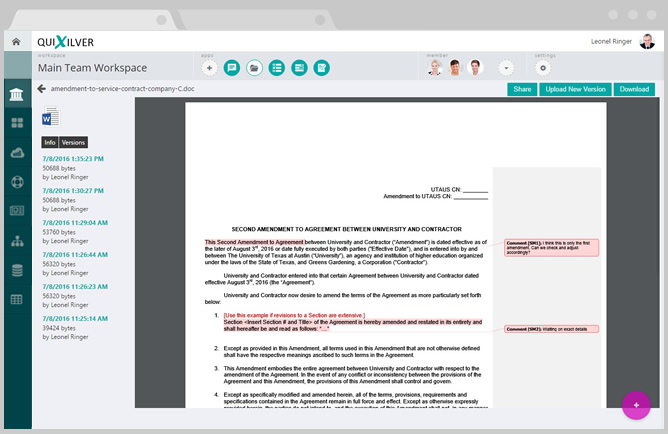Image resolution: width=668 pixels, height=434 pixels.
Task: Open Leonel Ringer profile picture
Action: [x=647, y=41]
